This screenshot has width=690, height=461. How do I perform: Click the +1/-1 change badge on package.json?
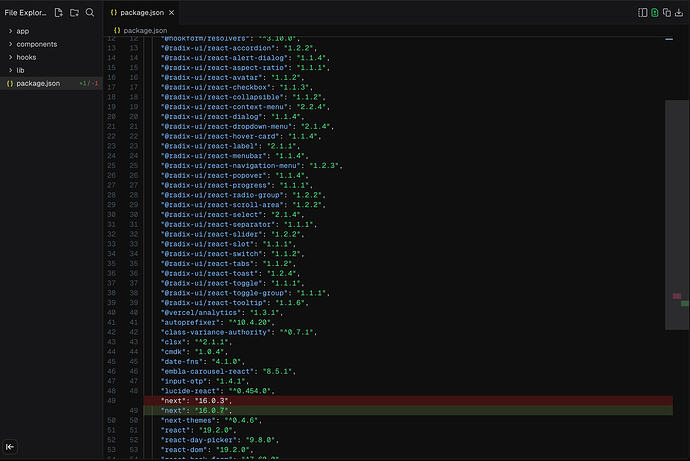tap(89, 83)
